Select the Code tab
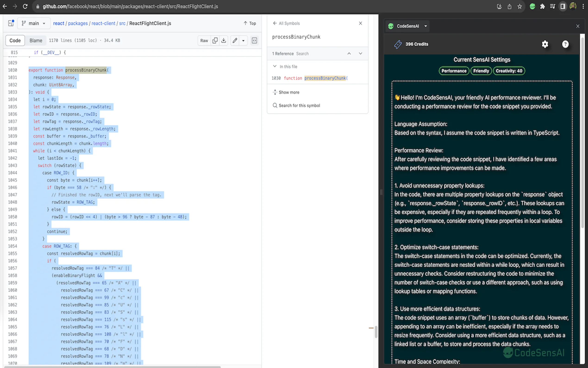Viewport: 588px width, 368px height. click(x=15, y=40)
